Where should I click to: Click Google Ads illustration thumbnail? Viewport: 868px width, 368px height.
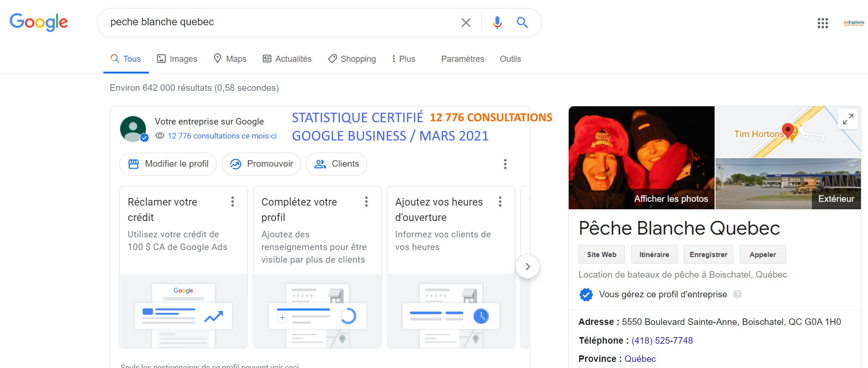[183, 311]
